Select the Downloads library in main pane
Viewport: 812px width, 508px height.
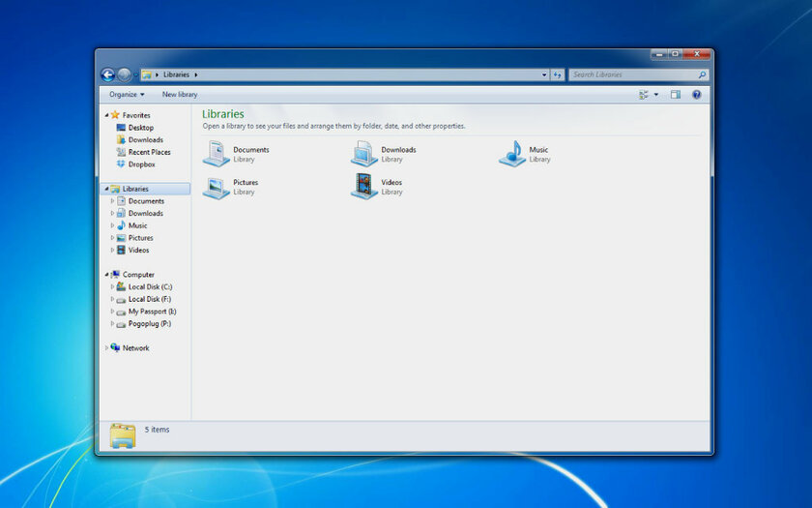[x=385, y=154]
